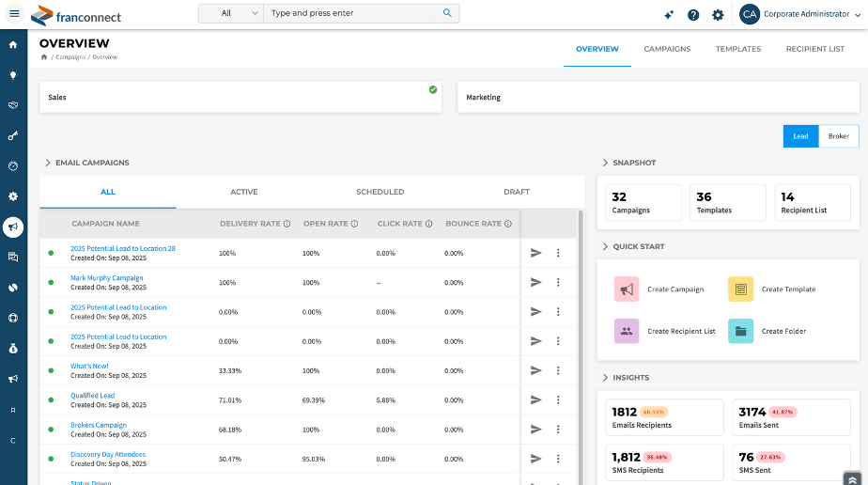The image size is (868, 485).
Task: Click the Create Campaign megaphone icon
Action: [627, 289]
